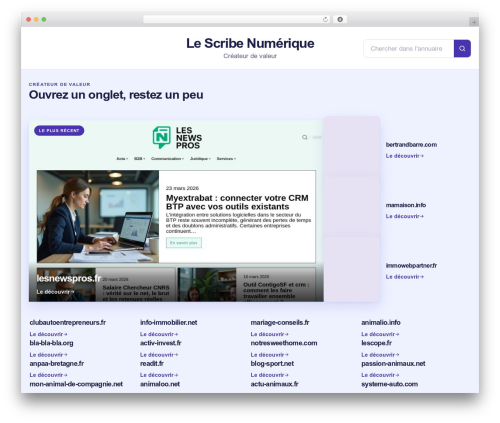This screenshot has width=500, height=423.
Task: Open actu-animaux.fr listing
Action: [275, 384]
